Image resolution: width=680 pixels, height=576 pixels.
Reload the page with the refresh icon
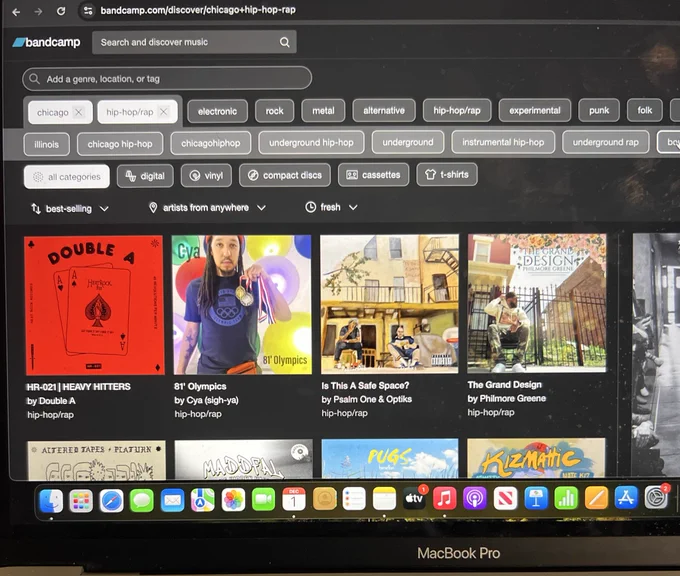coord(61,11)
